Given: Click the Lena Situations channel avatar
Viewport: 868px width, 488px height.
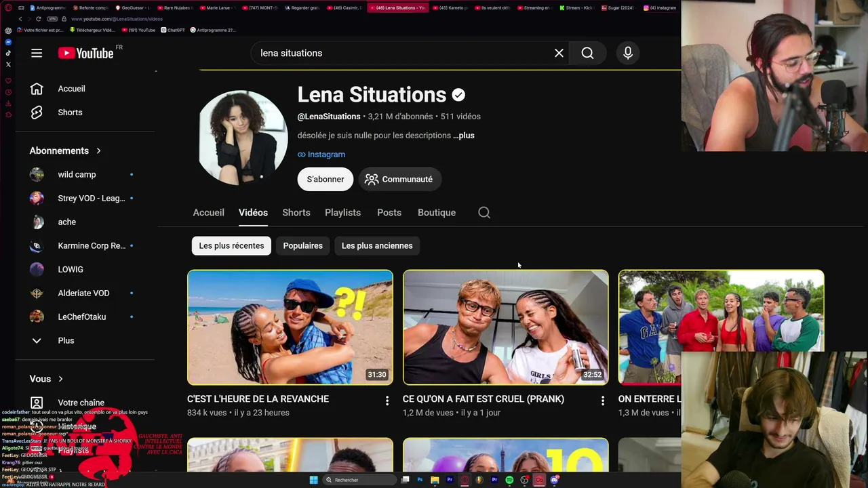Looking at the screenshot, I should pyautogui.click(x=243, y=138).
